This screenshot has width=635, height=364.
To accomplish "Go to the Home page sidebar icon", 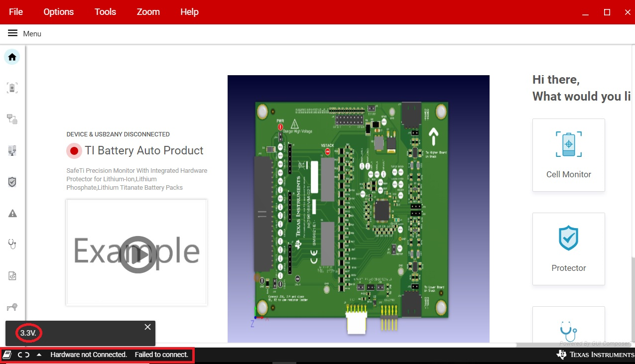I will pyautogui.click(x=12, y=57).
